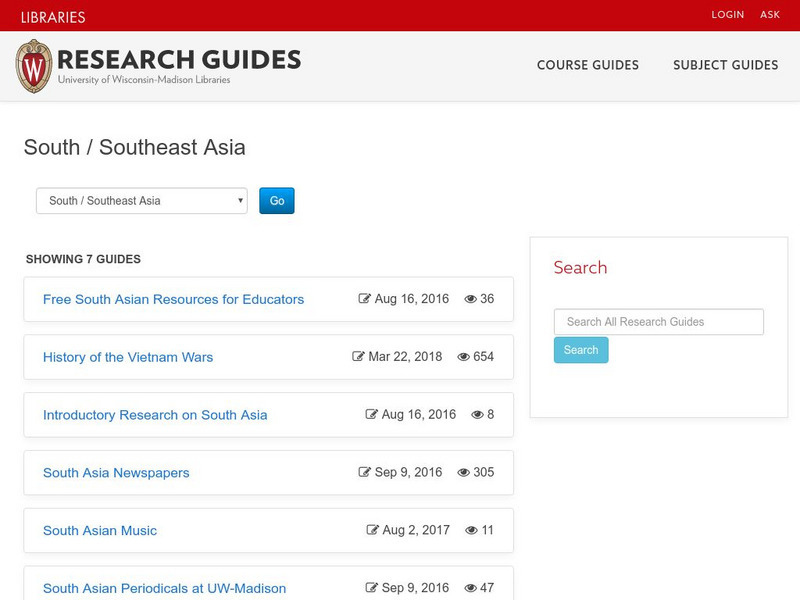Click the edit icon beside Aug 16, 2016 for Free South Asian Resources
Screen dimensions: 800x600
(365, 299)
